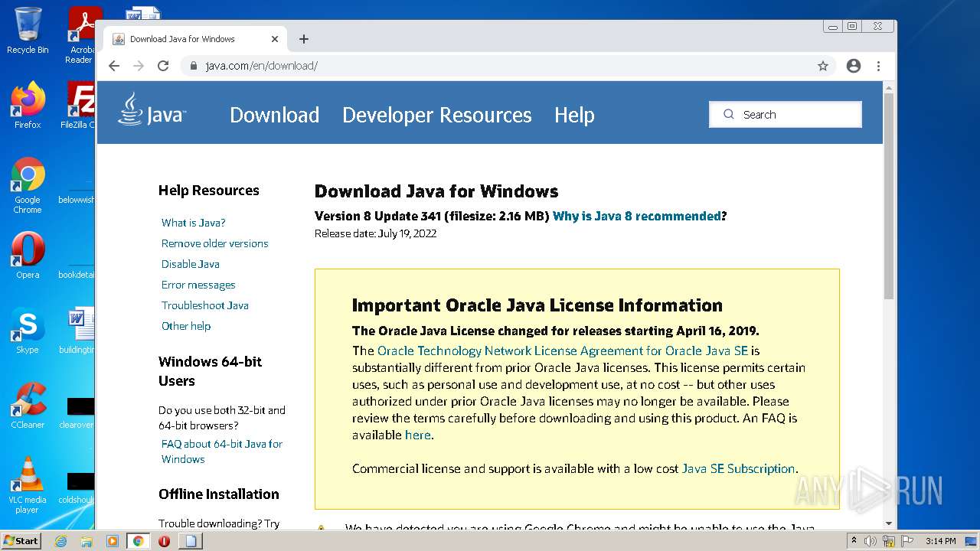Screen dimensions: 980x551
Task: Open the Download menu in Java header
Action: pos(274,115)
